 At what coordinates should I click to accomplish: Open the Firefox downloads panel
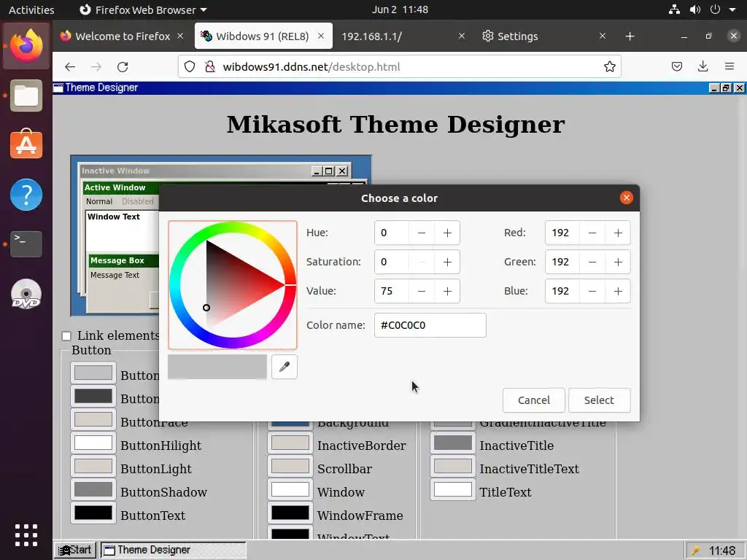click(x=703, y=66)
